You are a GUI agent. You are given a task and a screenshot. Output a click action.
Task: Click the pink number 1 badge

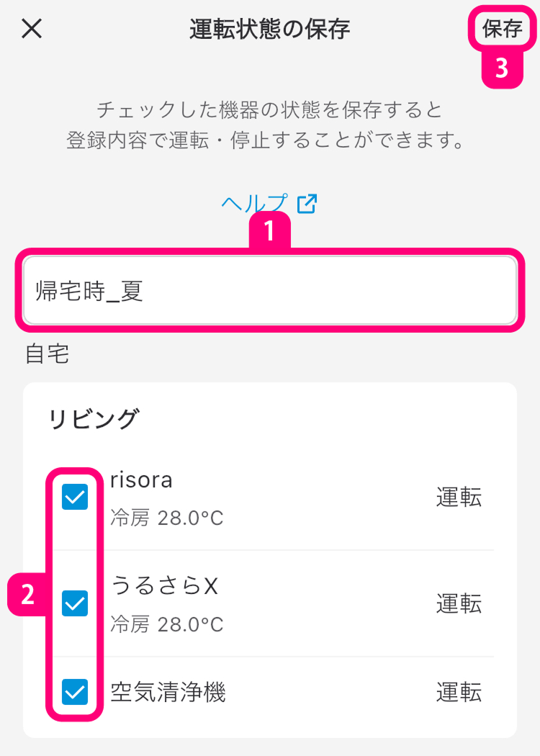(x=269, y=231)
